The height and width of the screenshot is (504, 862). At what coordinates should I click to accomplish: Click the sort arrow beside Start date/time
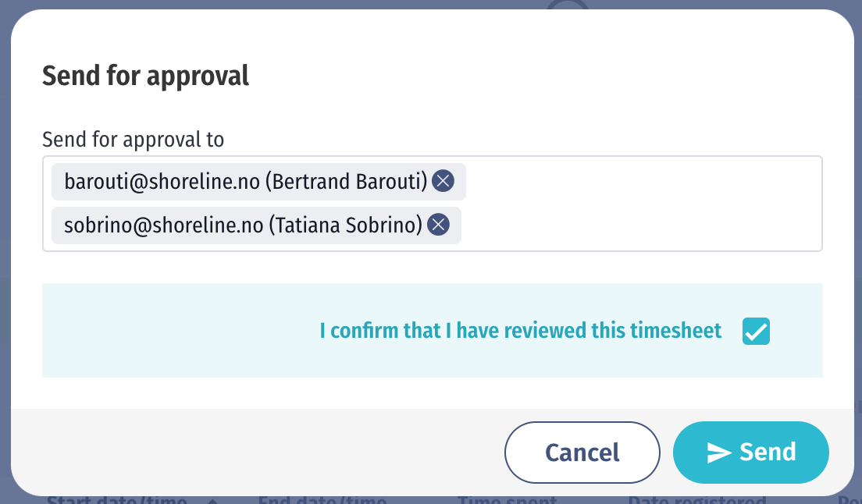tap(212, 501)
